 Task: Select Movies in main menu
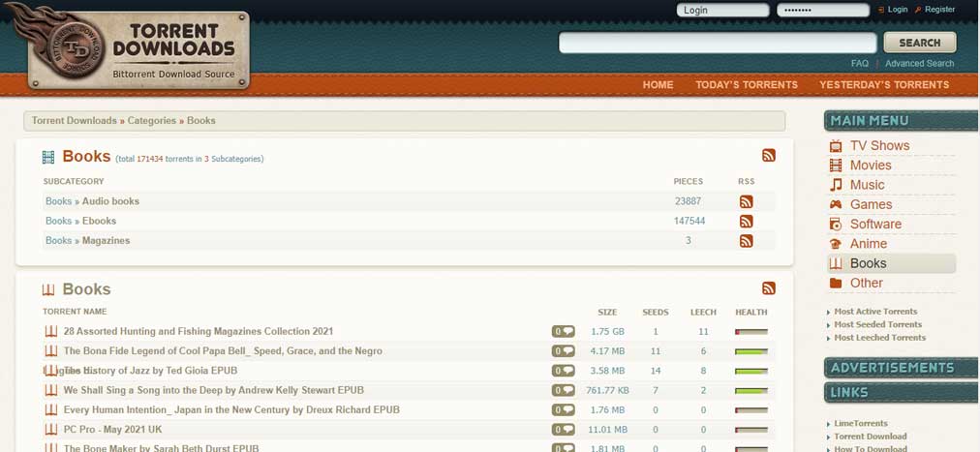point(870,166)
